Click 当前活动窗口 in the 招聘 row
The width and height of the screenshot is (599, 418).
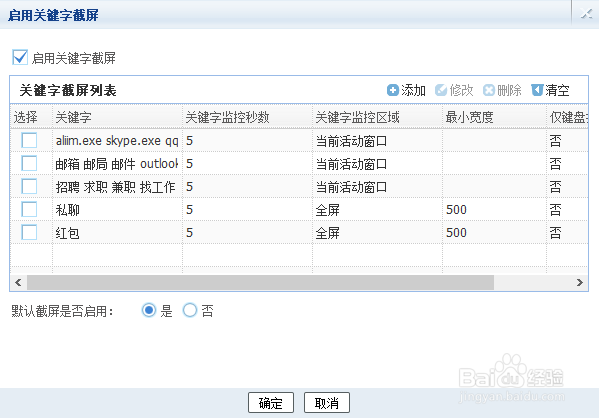[351, 187]
